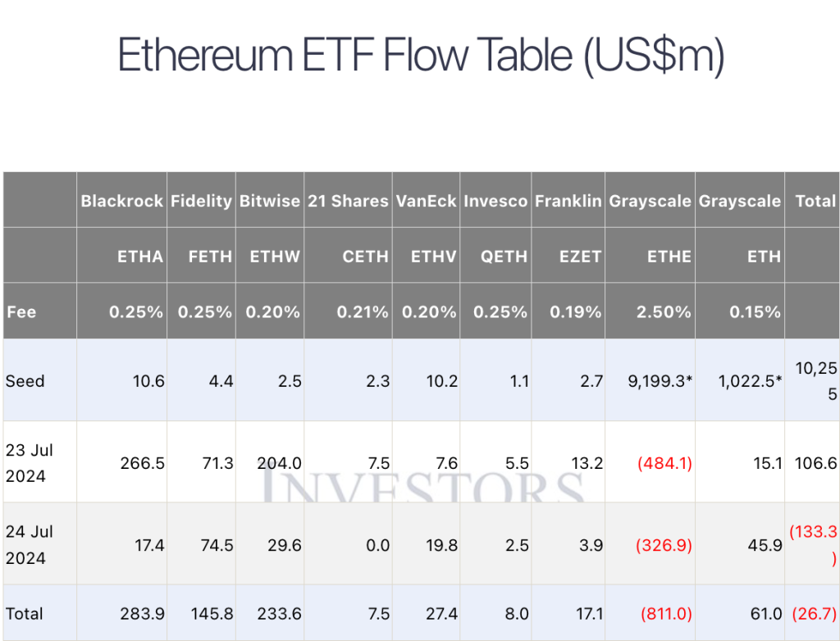Select the 23 Jul 2024 row label
This screenshot has width=840, height=641.
pos(30,463)
